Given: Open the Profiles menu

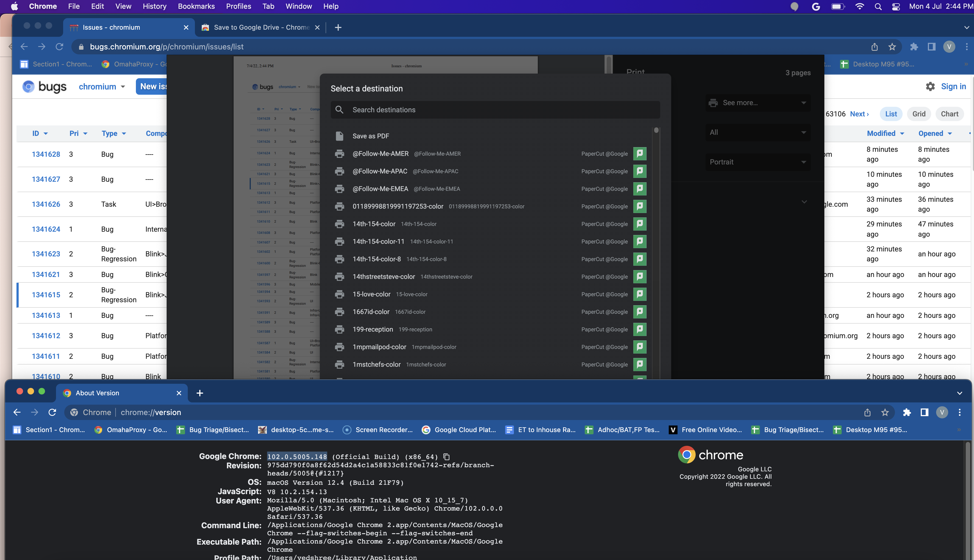Looking at the screenshot, I should [238, 7].
